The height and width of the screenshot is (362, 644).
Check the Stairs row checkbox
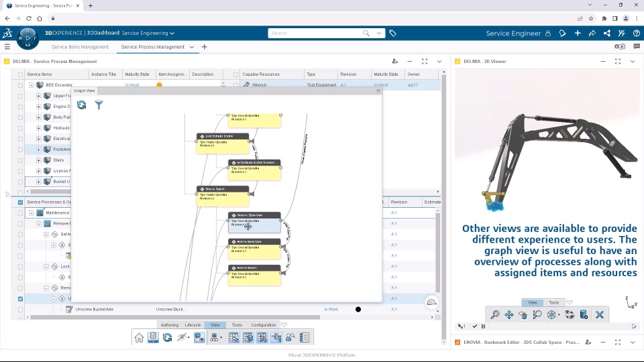click(20, 160)
